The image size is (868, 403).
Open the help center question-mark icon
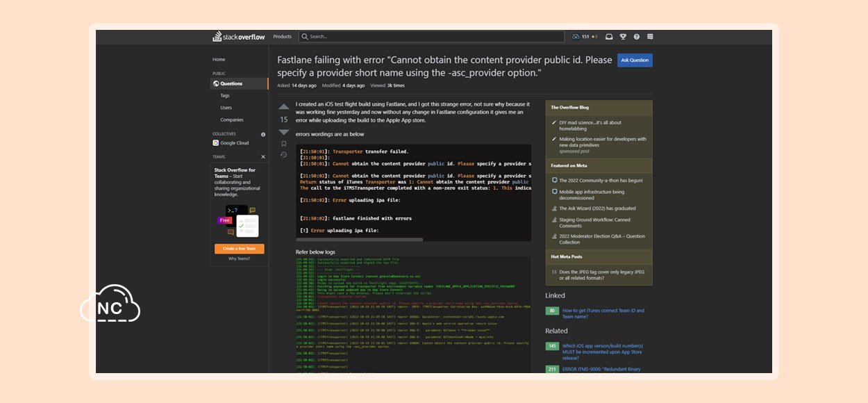coord(636,37)
